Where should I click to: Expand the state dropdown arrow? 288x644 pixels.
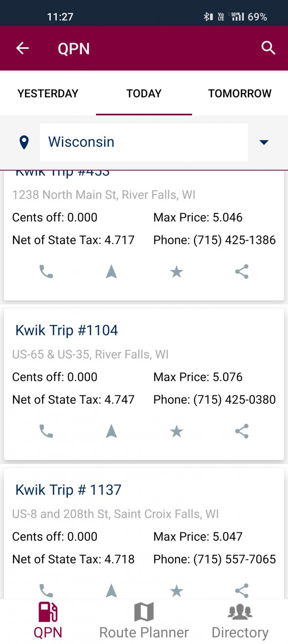pyautogui.click(x=264, y=142)
